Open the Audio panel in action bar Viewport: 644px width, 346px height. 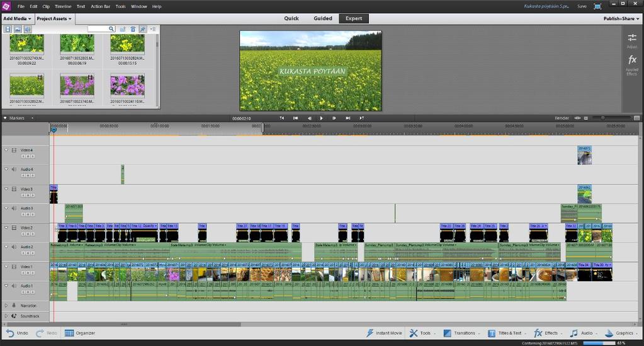click(x=583, y=333)
